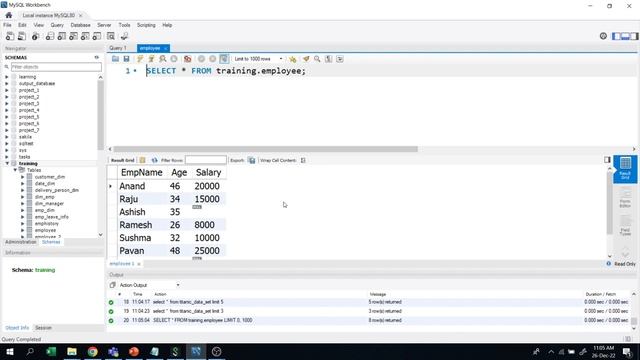Open the Scripting menu
This screenshot has height=360, width=640.
[146, 25]
